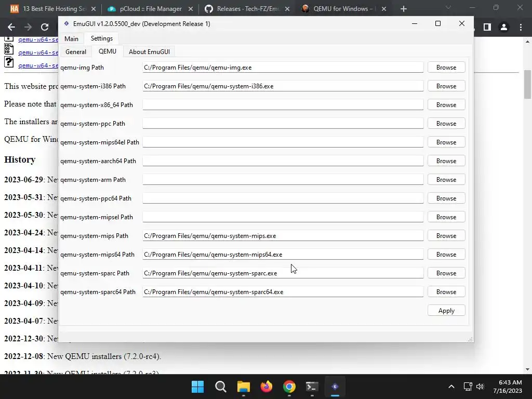Switch to the General settings tab
This screenshot has height=399, width=532.
point(76,51)
